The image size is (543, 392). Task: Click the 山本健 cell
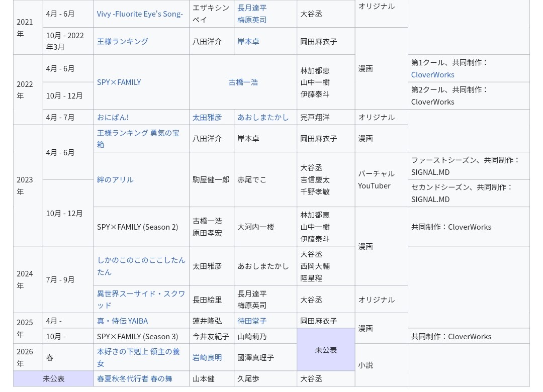[x=212, y=378]
